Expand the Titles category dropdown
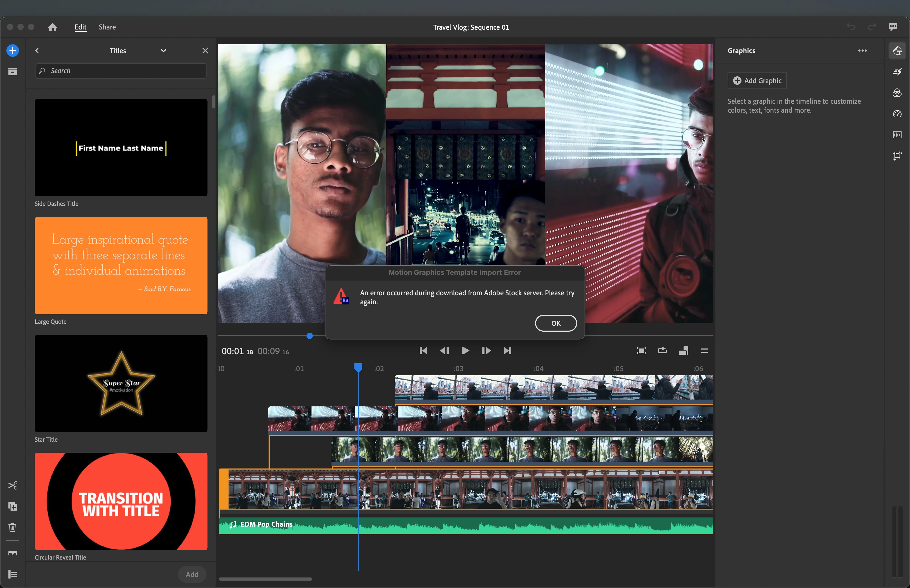The image size is (910, 588). pyautogui.click(x=164, y=50)
